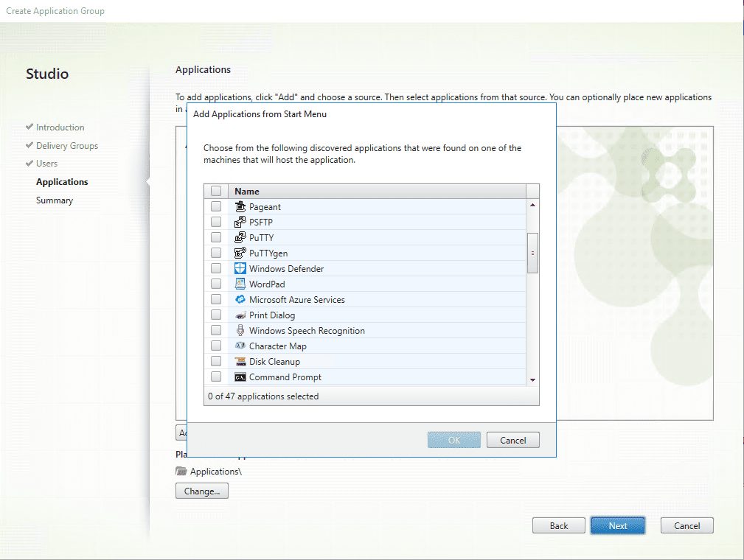
Task: Check the Disk Cleanup checkbox
Action: (x=216, y=361)
